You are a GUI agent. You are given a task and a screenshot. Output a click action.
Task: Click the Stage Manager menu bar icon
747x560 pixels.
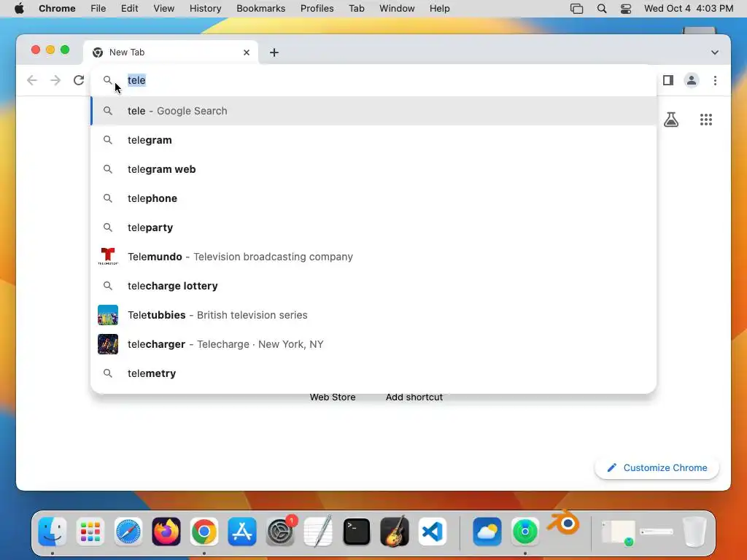point(576,9)
